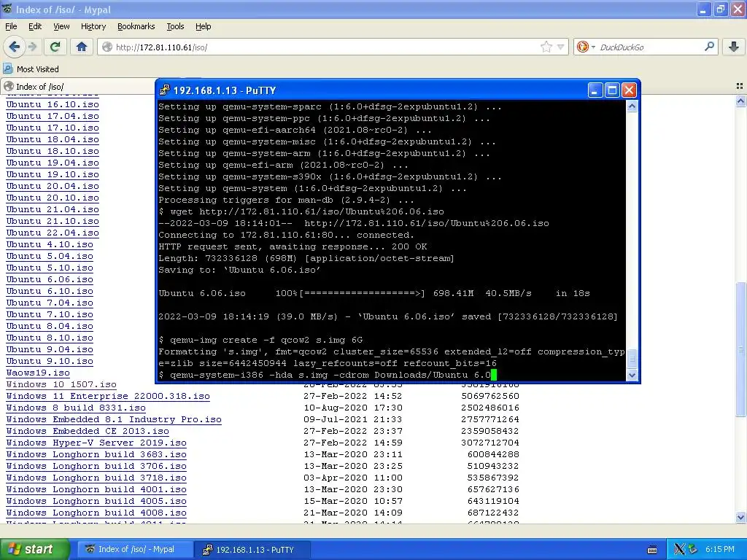Open Windows Hyper-V Server 2019.iso link
This screenshot has width=747, height=560.
click(x=96, y=443)
